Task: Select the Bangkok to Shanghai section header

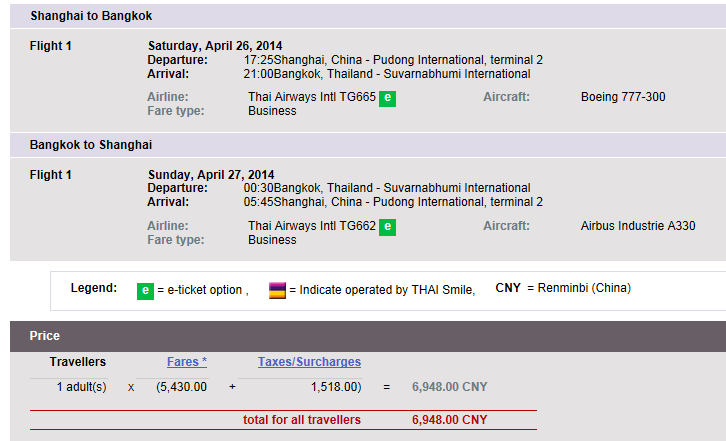Action: (x=91, y=145)
